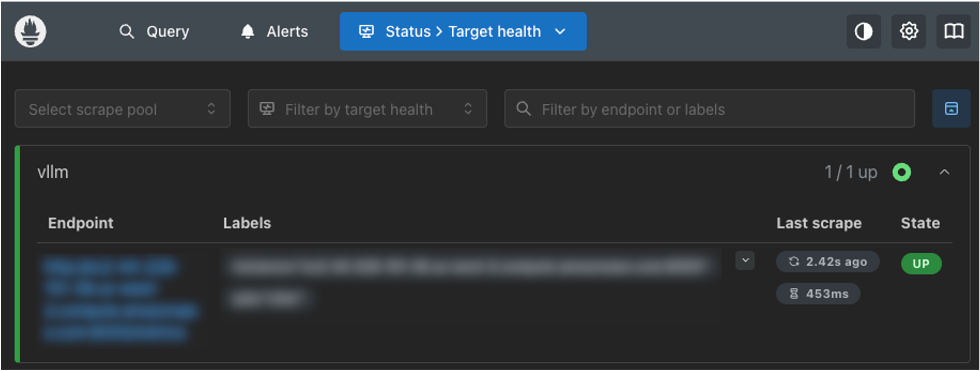The width and height of the screenshot is (980, 371).
Task: Collapse the vllm scrape pool section
Action: [x=944, y=172]
